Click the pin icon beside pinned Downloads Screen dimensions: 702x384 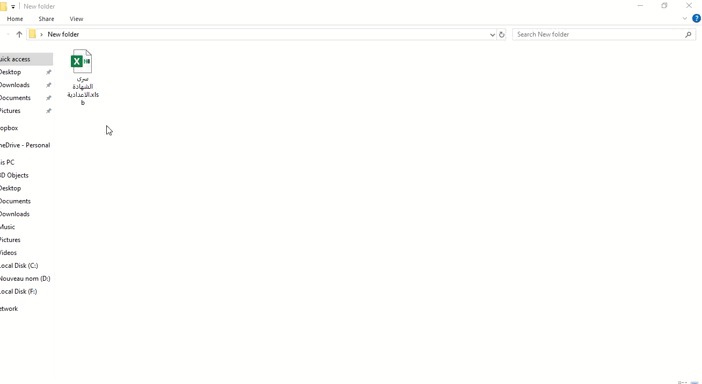tap(48, 85)
